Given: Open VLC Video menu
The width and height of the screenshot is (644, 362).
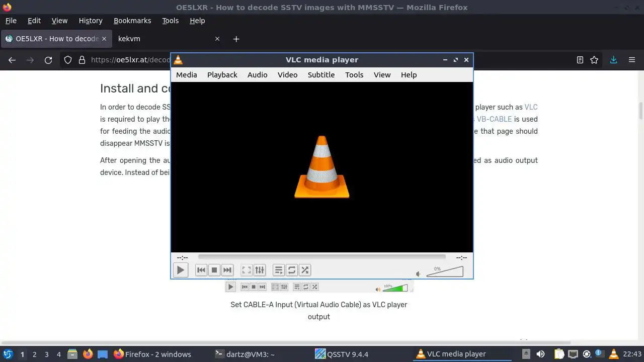Looking at the screenshot, I should tap(287, 74).
